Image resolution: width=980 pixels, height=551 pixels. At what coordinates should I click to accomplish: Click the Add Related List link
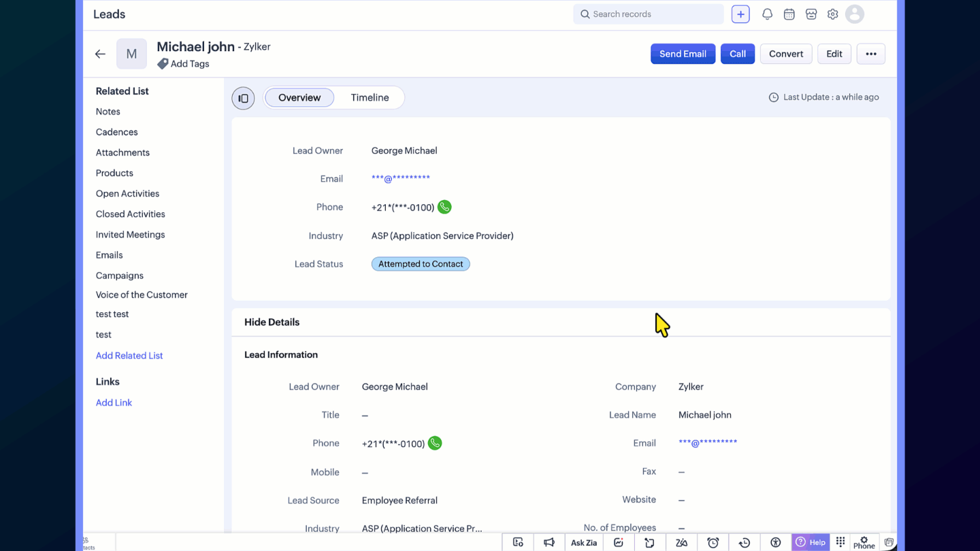tap(129, 356)
